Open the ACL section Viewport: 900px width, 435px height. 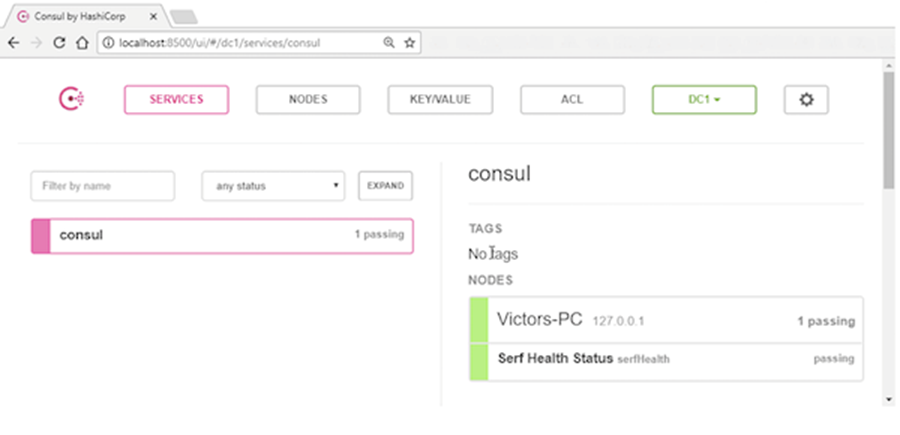coord(572,100)
